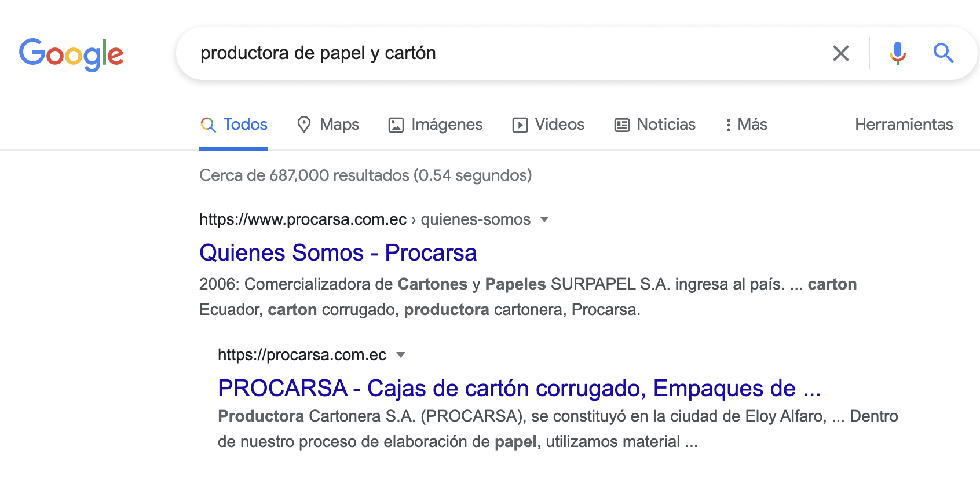Click the snippet starting 'Productora Cartonera S.A.'
Image resolution: width=980 pixels, height=498 pixels.
(558, 429)
